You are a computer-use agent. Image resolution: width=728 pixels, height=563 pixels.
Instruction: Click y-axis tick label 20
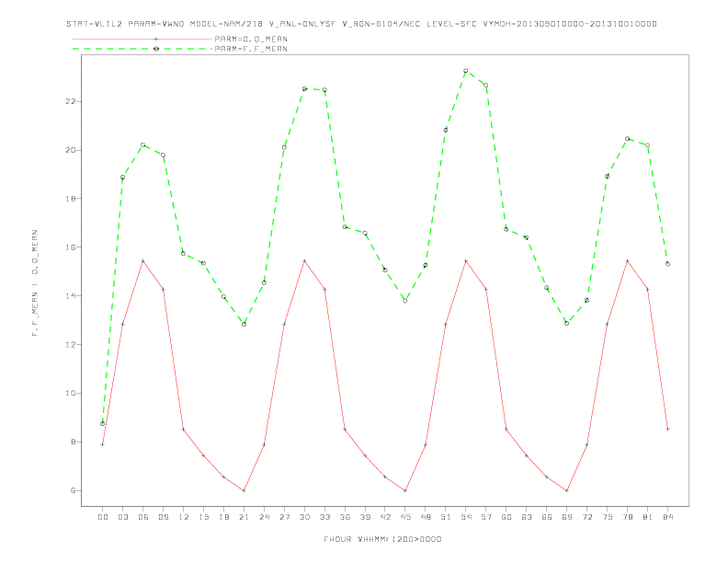tap(71, 150)
